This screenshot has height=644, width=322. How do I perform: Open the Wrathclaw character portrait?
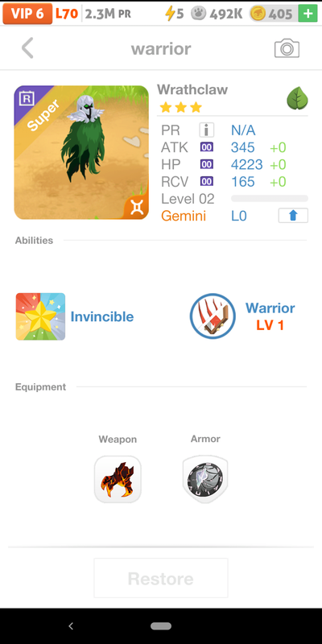(81, 152)
